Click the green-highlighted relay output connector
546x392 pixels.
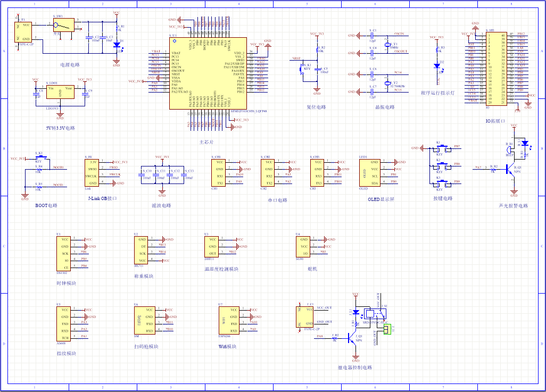387,330
